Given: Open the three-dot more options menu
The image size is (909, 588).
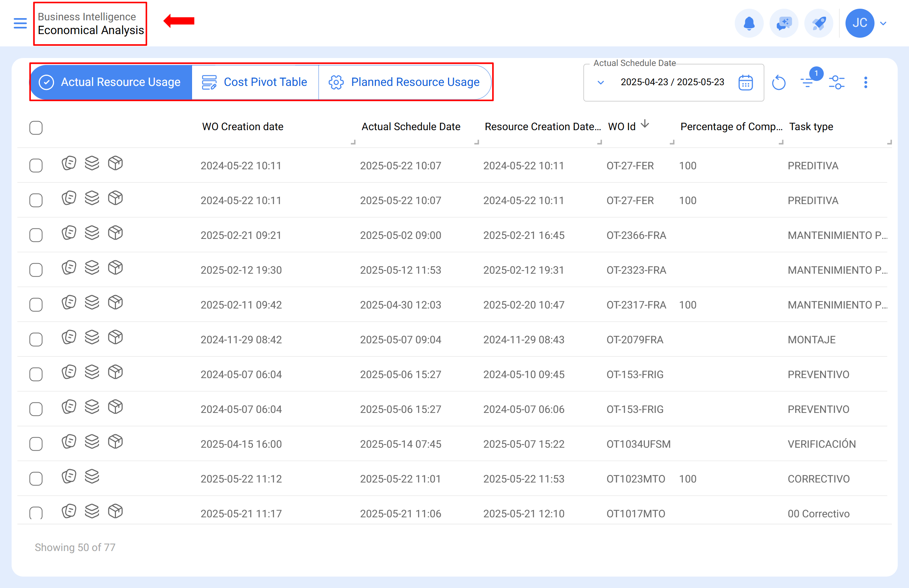Looking at the screenshot, I should 866,83.
